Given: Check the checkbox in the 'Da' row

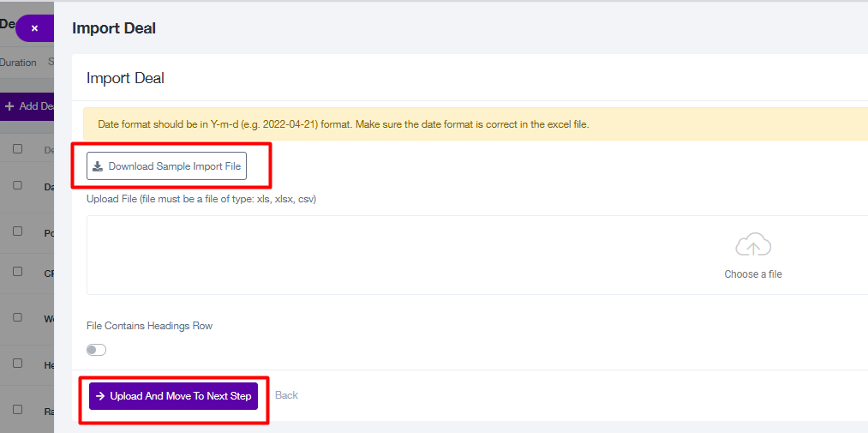Looking at the screenshot, I should pos(18,185).
